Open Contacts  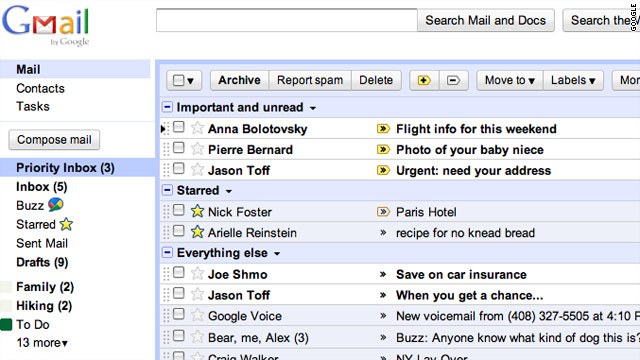point(40,88)
